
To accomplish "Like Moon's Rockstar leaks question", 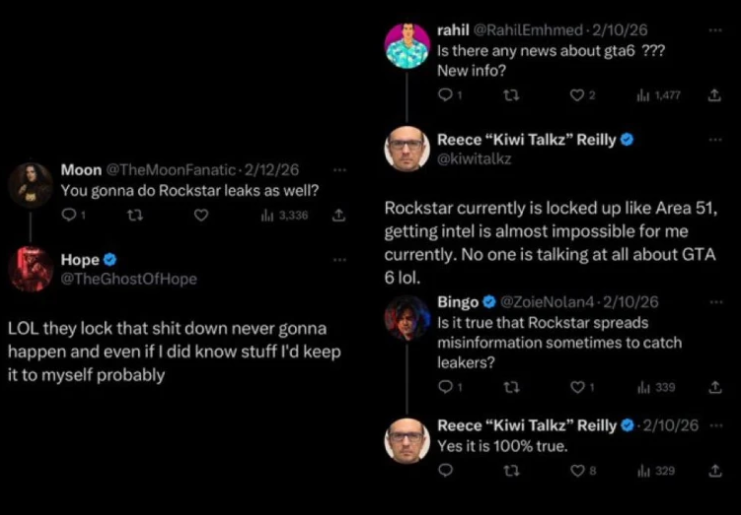I will pyautogui.click(x=201, y=214).
